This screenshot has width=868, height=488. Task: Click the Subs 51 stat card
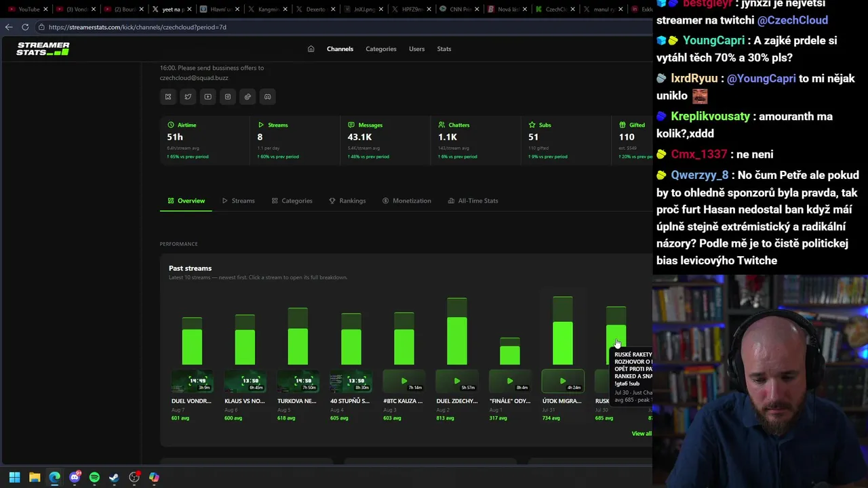[565, 140]
